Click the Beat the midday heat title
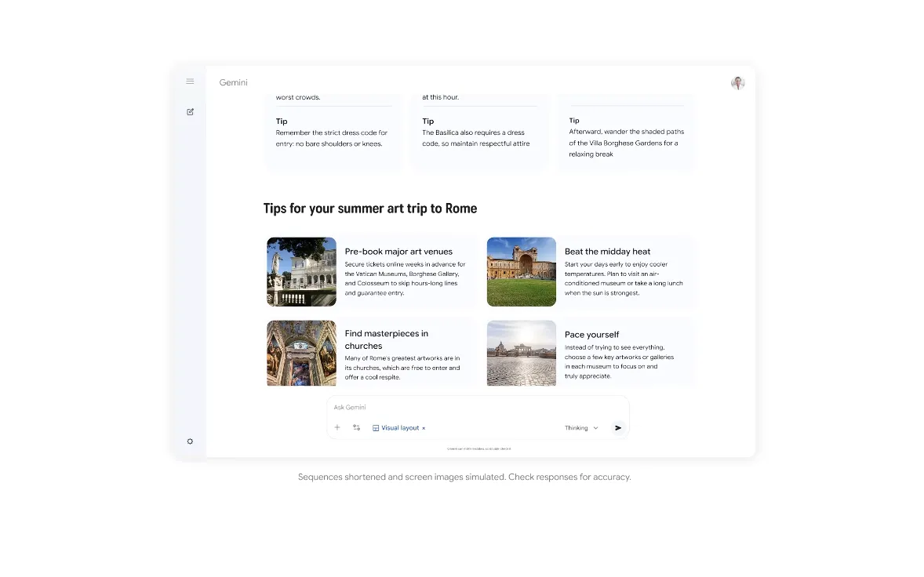The width and height of the screenshot is (924, 577). point(607,252)
